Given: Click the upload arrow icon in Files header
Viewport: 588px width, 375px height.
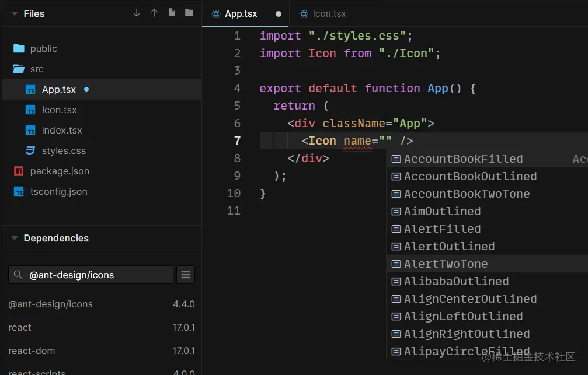Looking at the screenshot, I should 154,13.
